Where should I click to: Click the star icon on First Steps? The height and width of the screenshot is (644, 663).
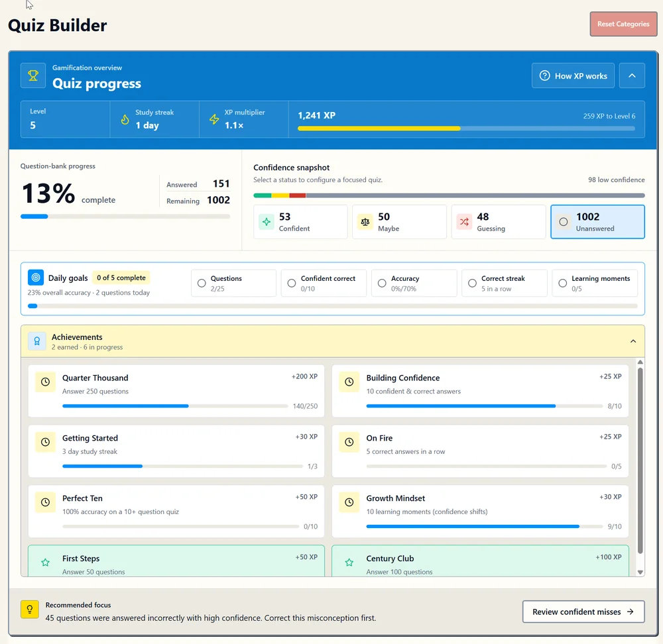[x=45, y=563]
